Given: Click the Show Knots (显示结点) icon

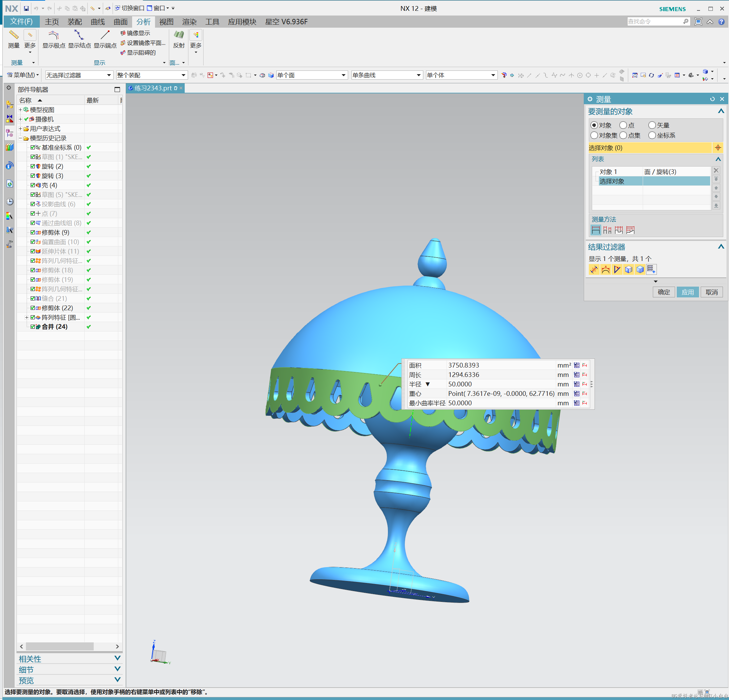Looking at the screenshot, I should click(79, 35).
